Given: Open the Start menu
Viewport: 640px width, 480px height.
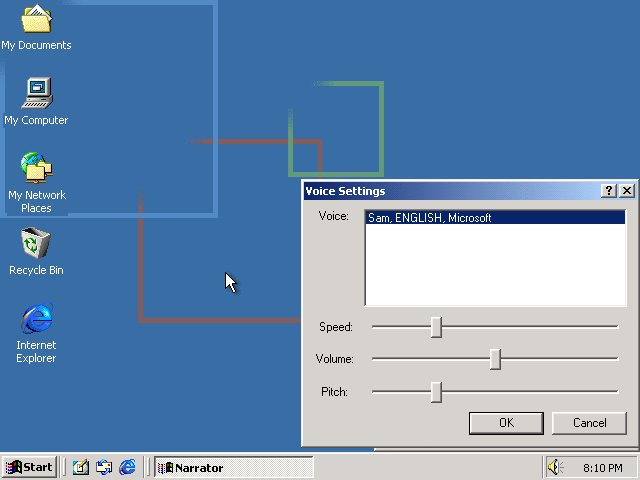Looking at the screenshot, I should (29, 467).
